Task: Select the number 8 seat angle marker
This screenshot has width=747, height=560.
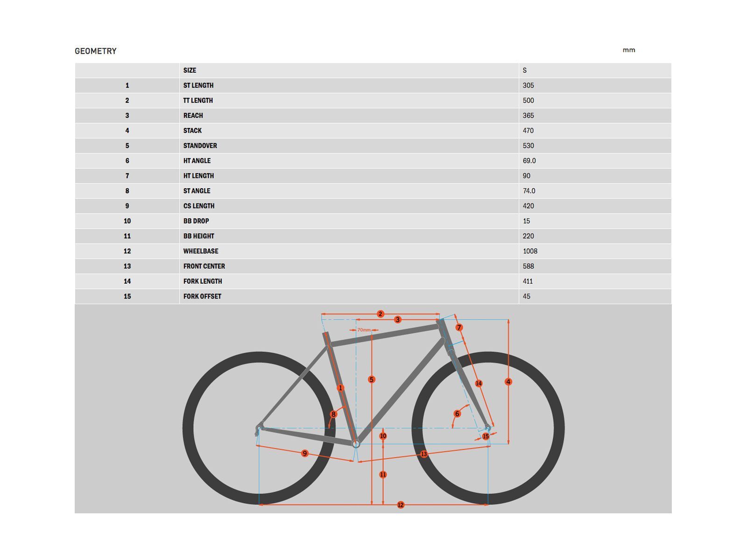Action: [333, 414]
